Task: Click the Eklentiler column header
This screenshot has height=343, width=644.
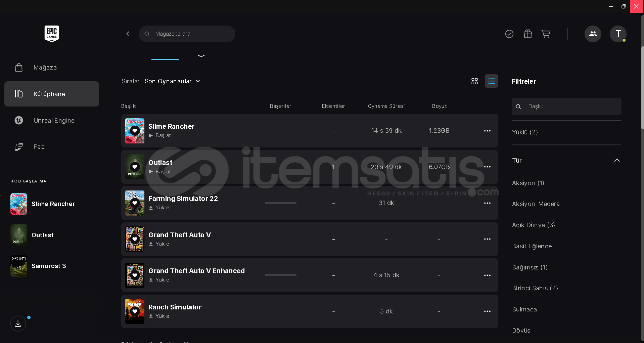Action: pos(333,106)
